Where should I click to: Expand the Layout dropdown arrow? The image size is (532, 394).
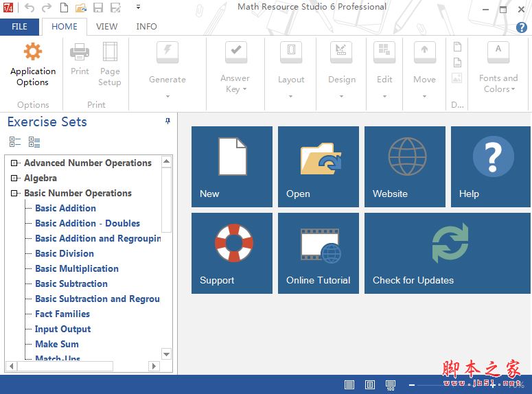tap(290, 96)
